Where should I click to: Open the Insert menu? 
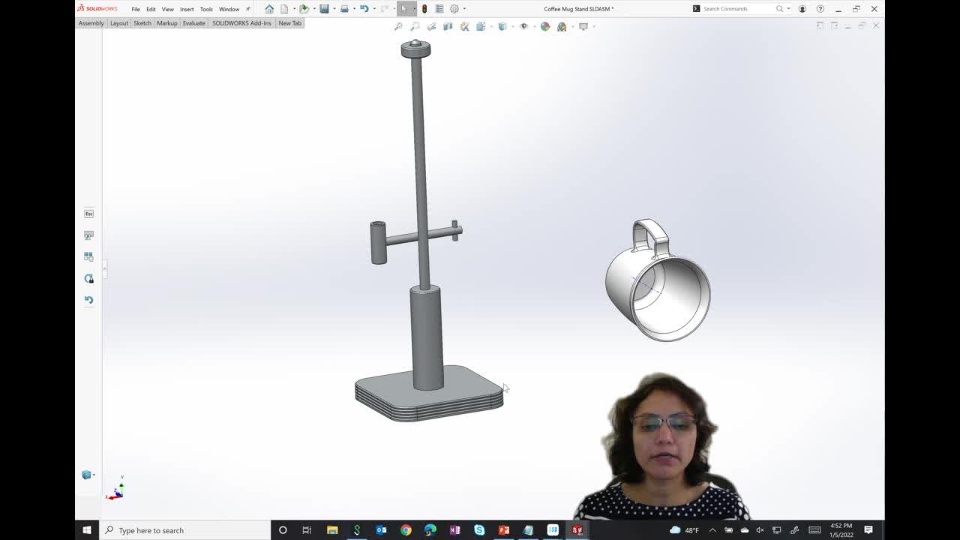(x=187, y=9)
